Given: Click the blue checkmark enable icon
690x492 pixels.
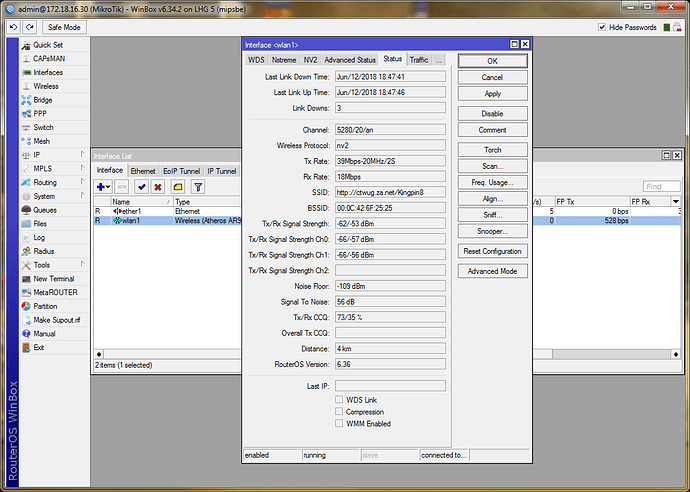Looking at the screenshot, I should 141,187.
